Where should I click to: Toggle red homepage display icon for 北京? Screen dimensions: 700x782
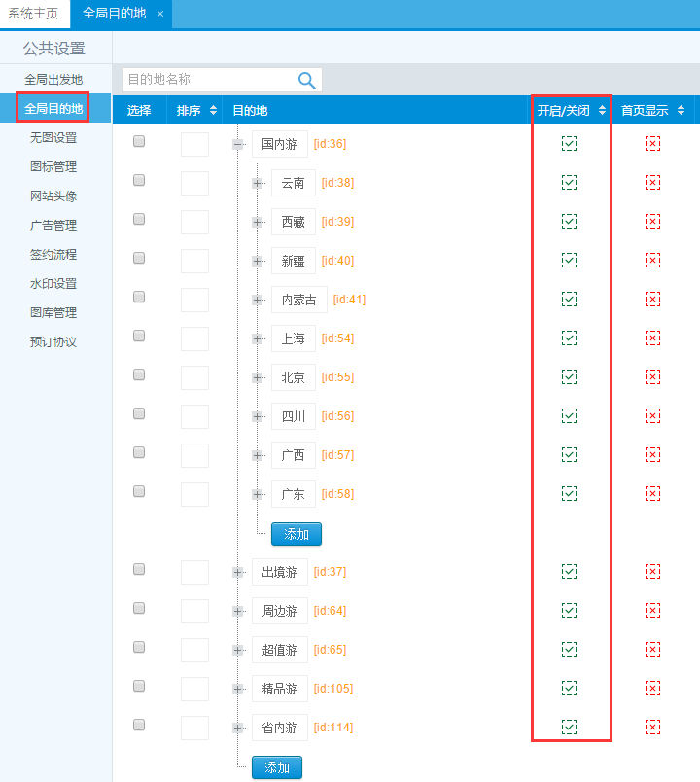pos(652,377)
